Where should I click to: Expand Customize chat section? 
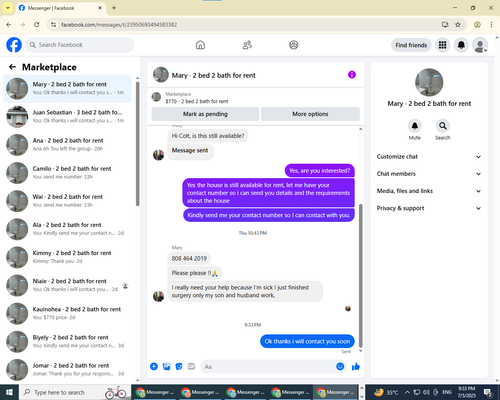(x=429, y=157)
